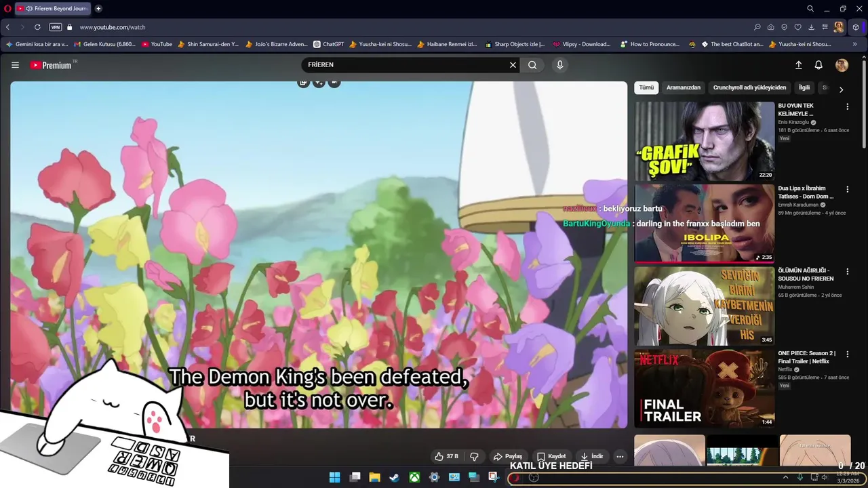Expand hidden bookmarks with double chevron

coord(854,44)
